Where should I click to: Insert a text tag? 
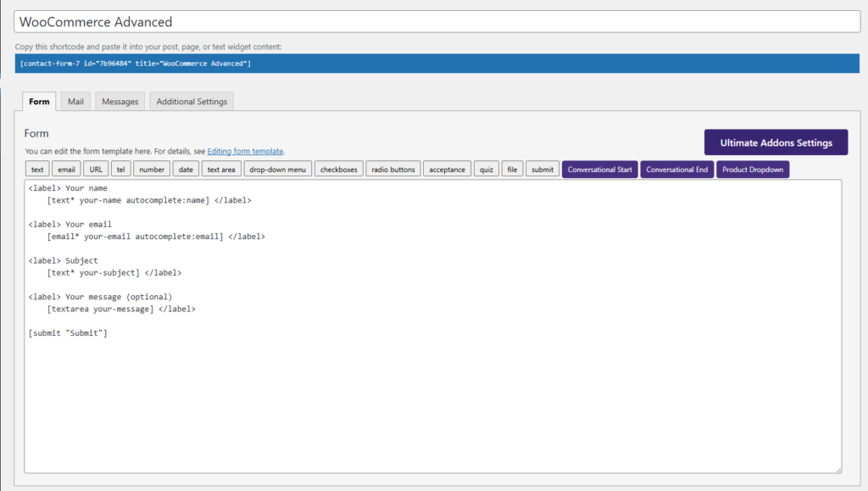pos(37,170)
